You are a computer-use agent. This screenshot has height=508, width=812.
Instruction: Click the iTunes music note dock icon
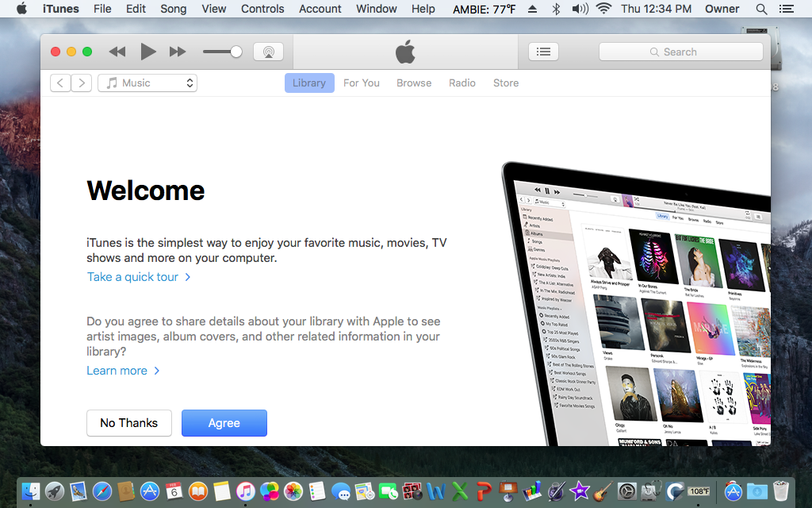(x=246, y=491)
